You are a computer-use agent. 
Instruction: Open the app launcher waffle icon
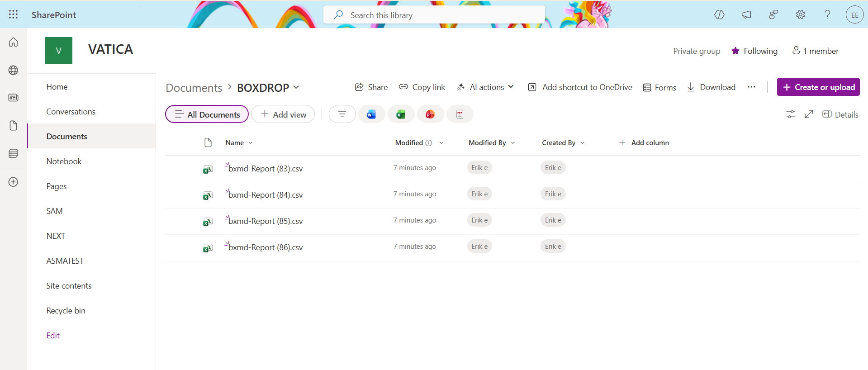[14, 14]
